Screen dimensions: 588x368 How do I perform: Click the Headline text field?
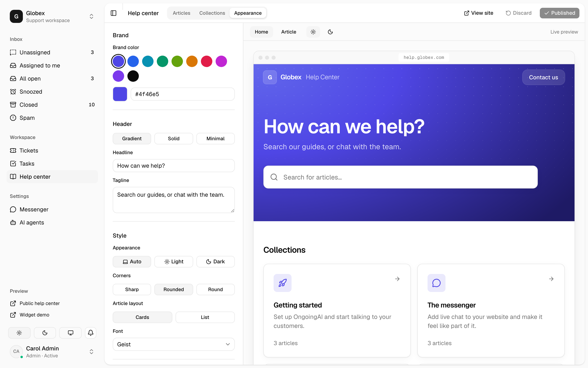tap(174, 166)
